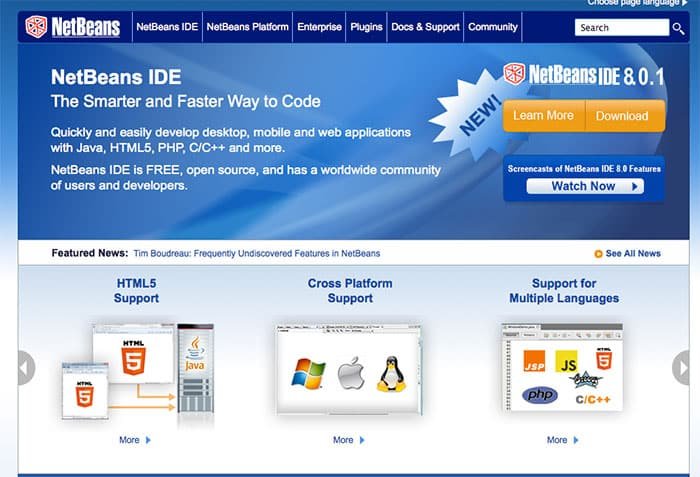This screenshot has height=477, width=700.
Task: Click the Groovy star icon
Action: coord(585,380)
